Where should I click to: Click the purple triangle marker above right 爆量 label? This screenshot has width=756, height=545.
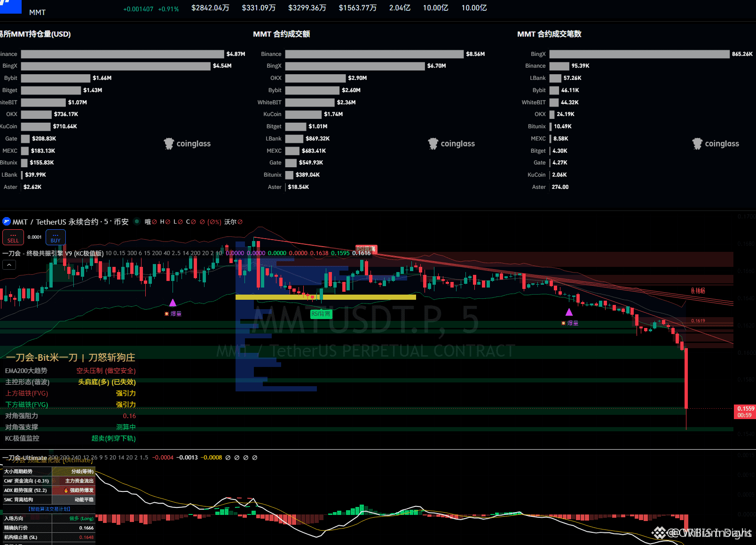(x=569, y=312)
